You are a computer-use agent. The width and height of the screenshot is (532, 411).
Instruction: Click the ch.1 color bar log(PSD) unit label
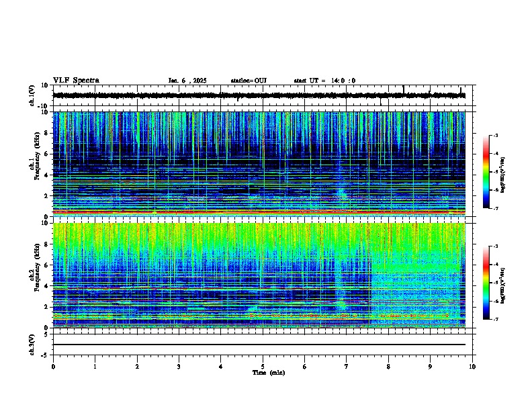pos(503,175)
